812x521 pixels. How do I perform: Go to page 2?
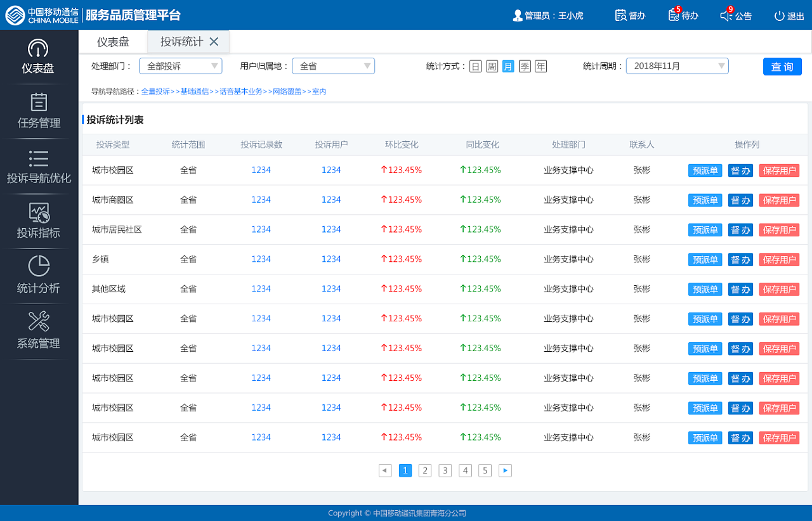coord(425,470)
